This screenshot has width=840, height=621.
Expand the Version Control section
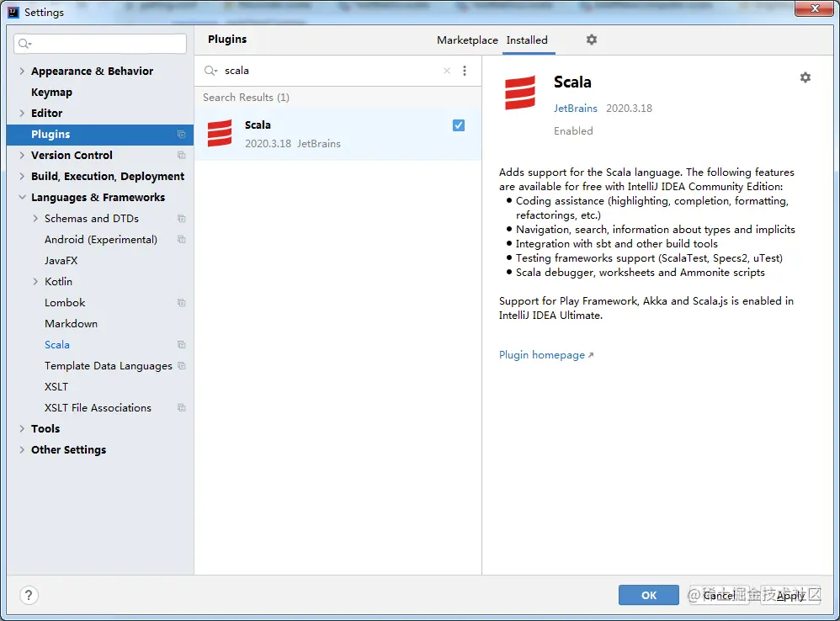pyautogui.click(x=22, y=155)
